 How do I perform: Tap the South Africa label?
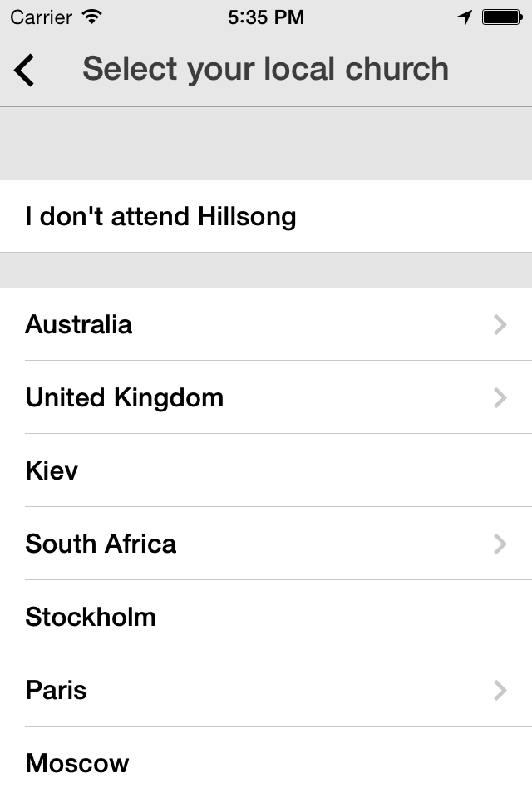101,544
